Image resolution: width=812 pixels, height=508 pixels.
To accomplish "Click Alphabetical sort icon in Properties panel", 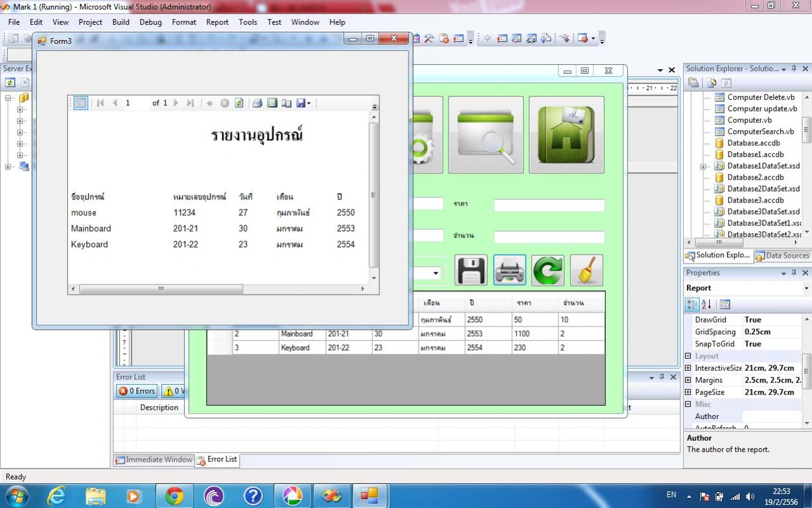I will [707, 305].
